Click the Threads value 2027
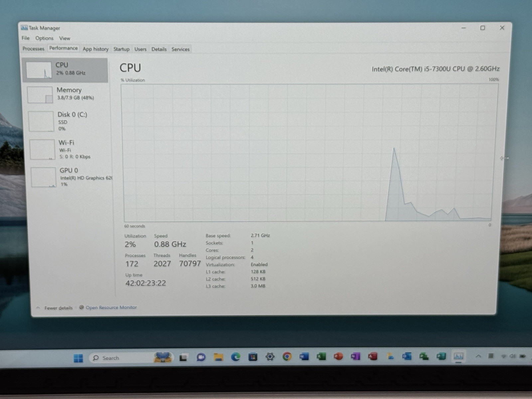 [162, 264]
